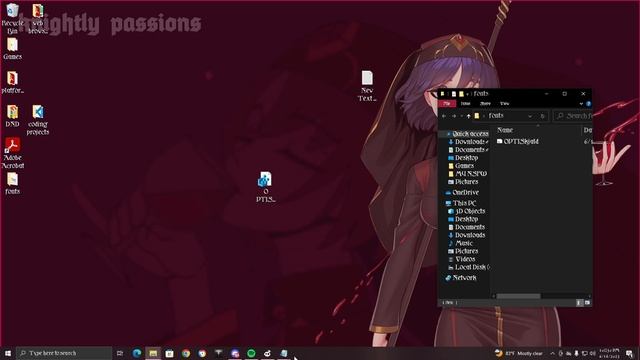
Task: Select the New Text document on desktop
Action: (367, 86)
